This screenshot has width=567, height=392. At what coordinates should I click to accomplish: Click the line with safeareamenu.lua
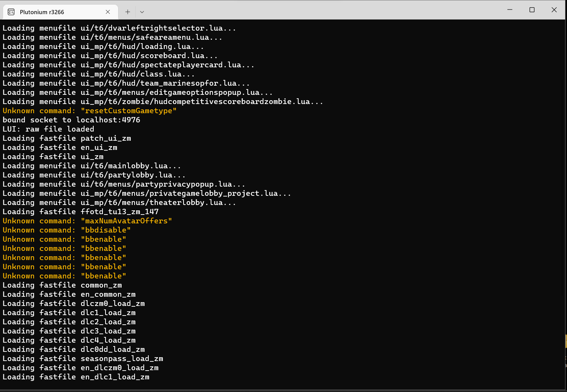pyautogui.click(x=112, y=37)
